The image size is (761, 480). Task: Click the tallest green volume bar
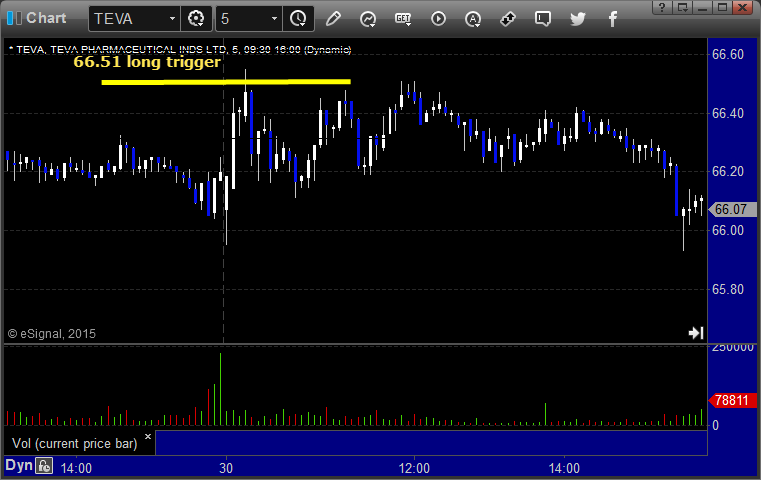coord(220,389)
